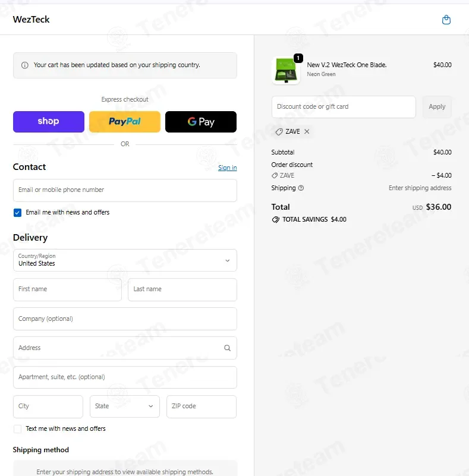Open the One Blade product thumbnail

click(x=286, y=71)
